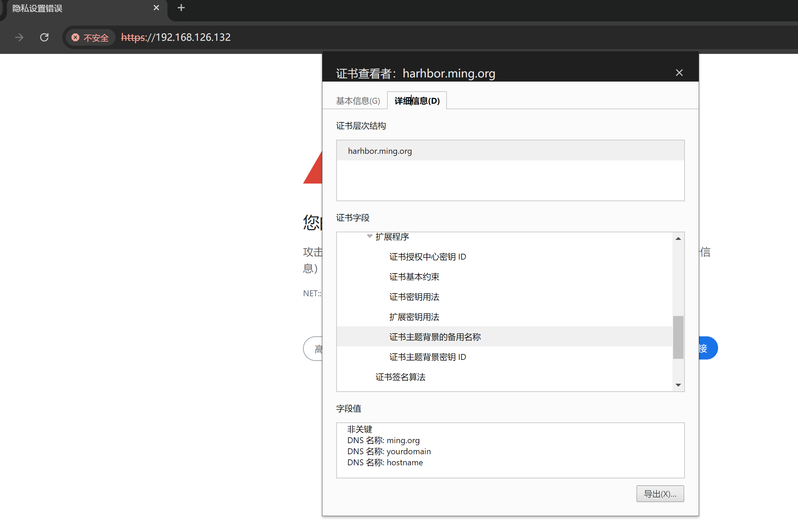Screen dimensions: 798x532
Task: Open new tab with plus icon
Action: pyautogui.click(x=181, y=8)
